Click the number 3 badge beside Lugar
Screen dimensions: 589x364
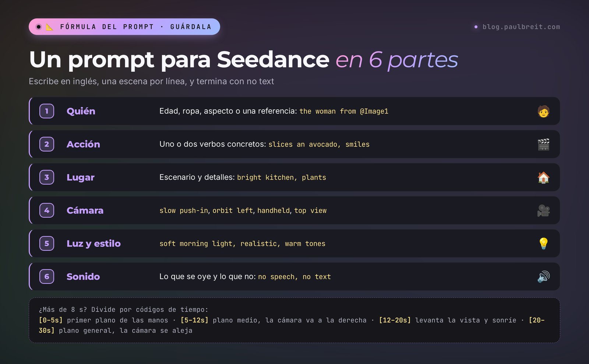pyautogui.click(x=47, y=177)
